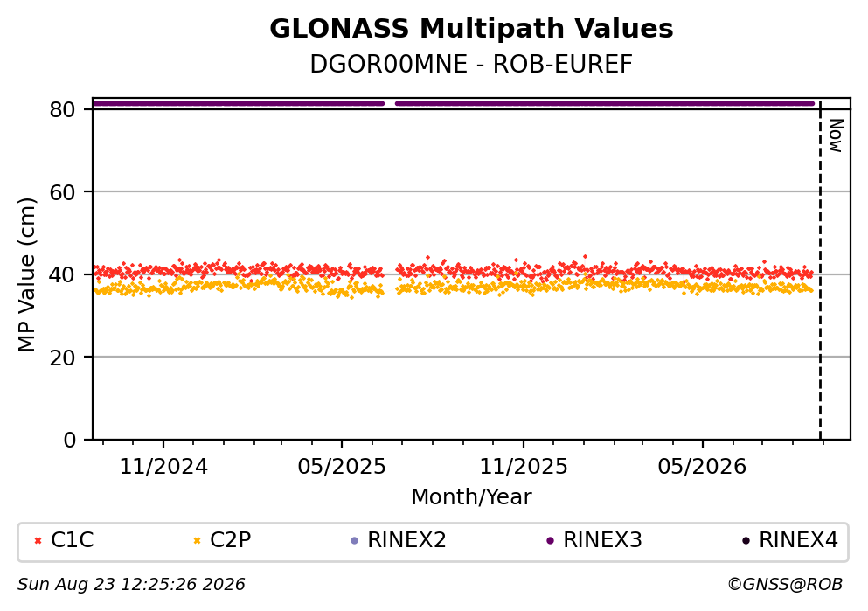Click the 11/2025 axis tick label
This screenshot has height=611, width=868.
pyautogui.click(x=524, y=467)
